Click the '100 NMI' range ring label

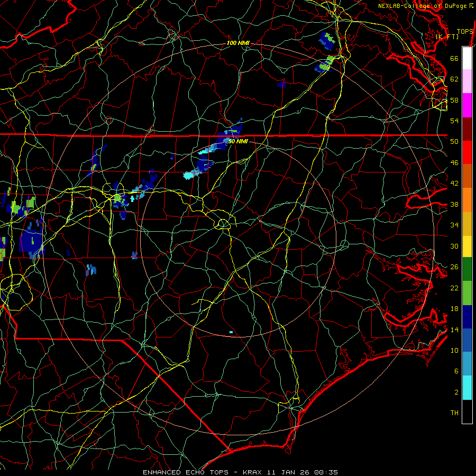238,43
